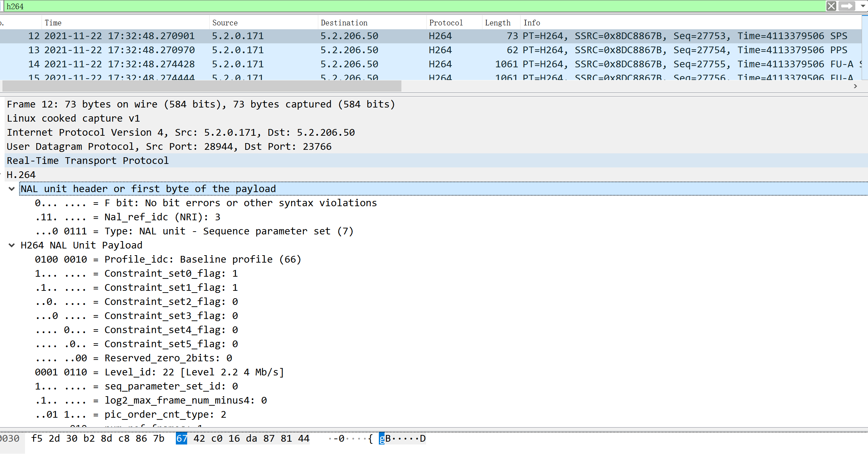Sort by Length column header
This screenshot has height=454, width=868.
click(x=497, y=23)
